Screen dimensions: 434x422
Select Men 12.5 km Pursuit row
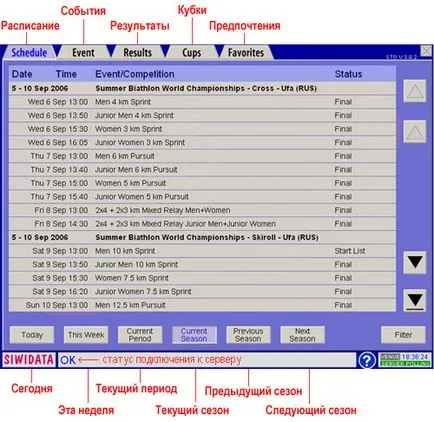(x=202, y=305)
